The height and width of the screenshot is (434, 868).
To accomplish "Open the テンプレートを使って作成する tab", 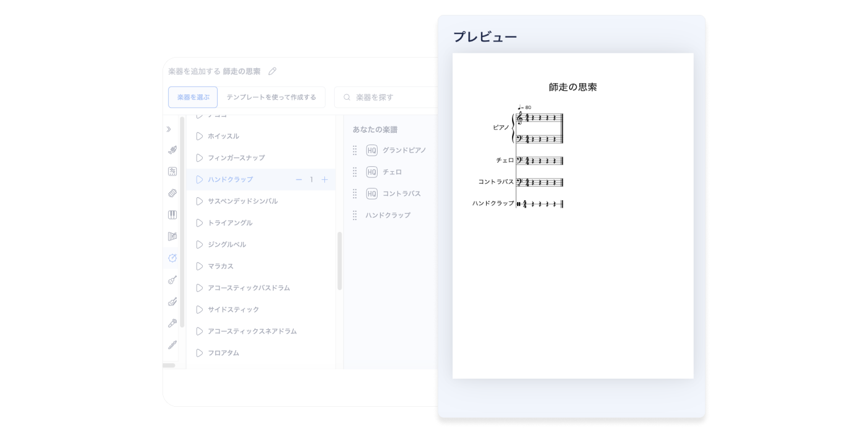I will 272,97.
